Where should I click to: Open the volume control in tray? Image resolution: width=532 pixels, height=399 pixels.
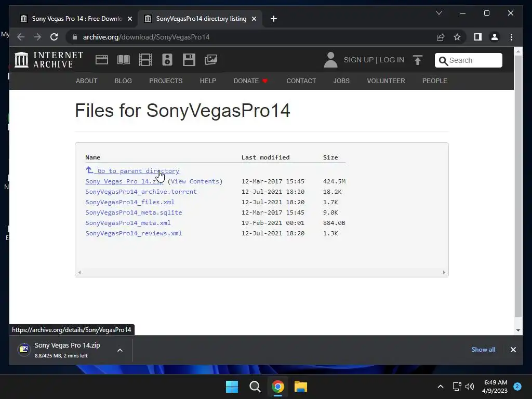(x=470, y=387)
